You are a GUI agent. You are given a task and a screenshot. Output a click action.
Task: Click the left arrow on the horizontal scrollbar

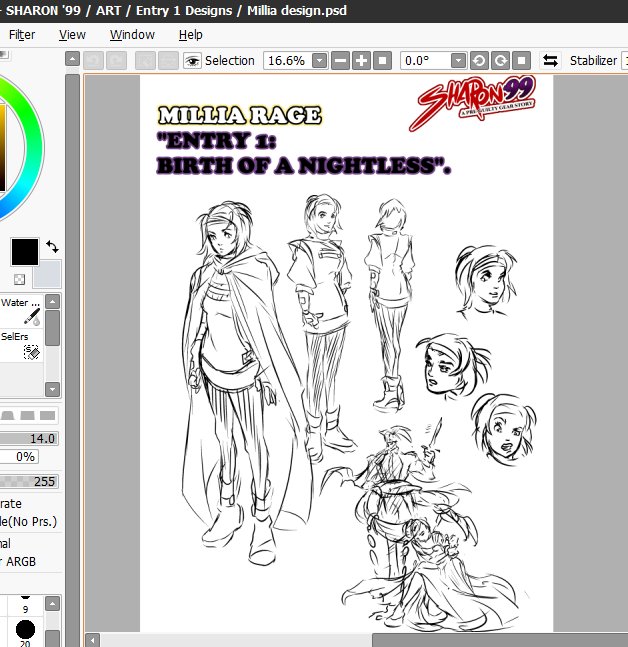click(93, 640)
